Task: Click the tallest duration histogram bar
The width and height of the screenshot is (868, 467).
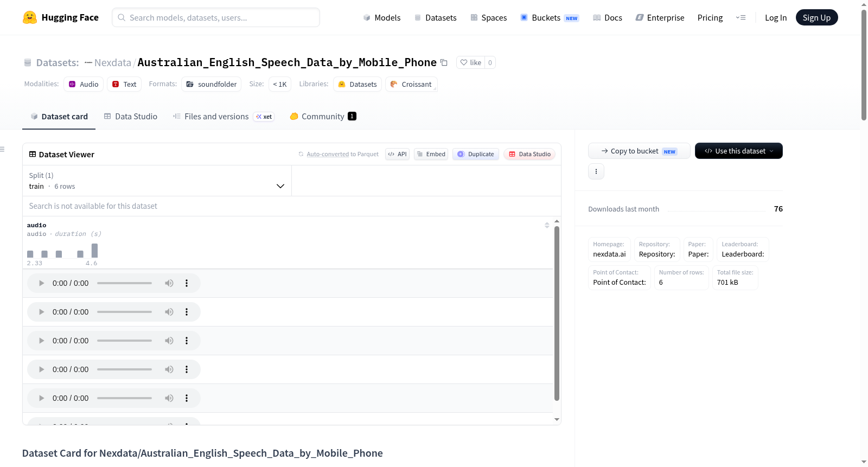Action: [95, 251]
